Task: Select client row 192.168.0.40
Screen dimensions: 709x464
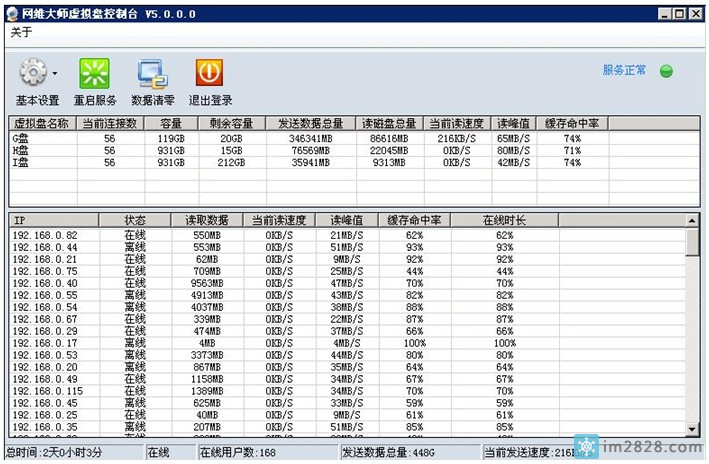Action: [x=347, y=283]
